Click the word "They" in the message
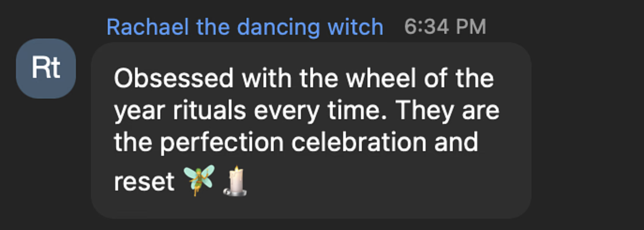Screen dimensions: 644x230 tap(424, 110)
